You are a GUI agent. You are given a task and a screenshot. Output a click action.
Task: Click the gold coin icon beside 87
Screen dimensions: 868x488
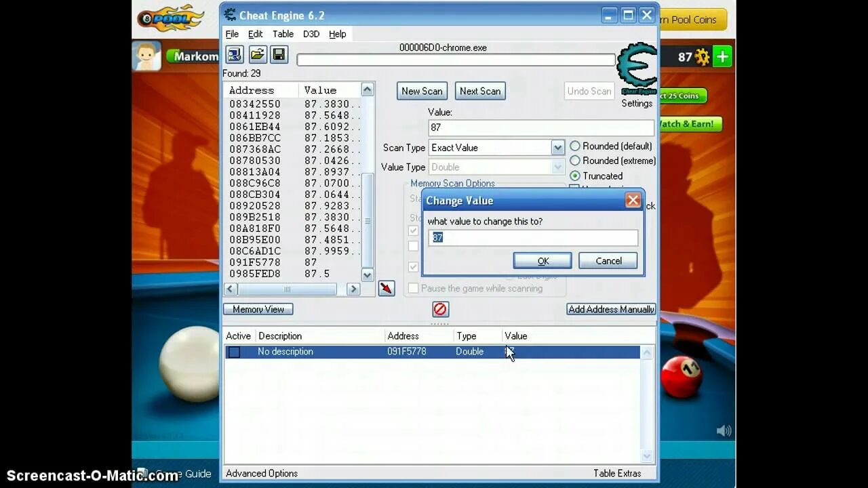(702, 57)
